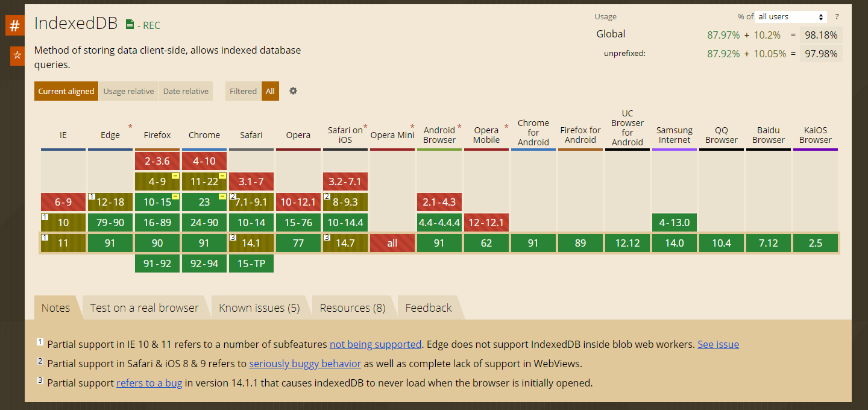Image resolution: width=868 pixels, height=410 pixels.
Task: Click the Safari column header
Action: [251, 135]
